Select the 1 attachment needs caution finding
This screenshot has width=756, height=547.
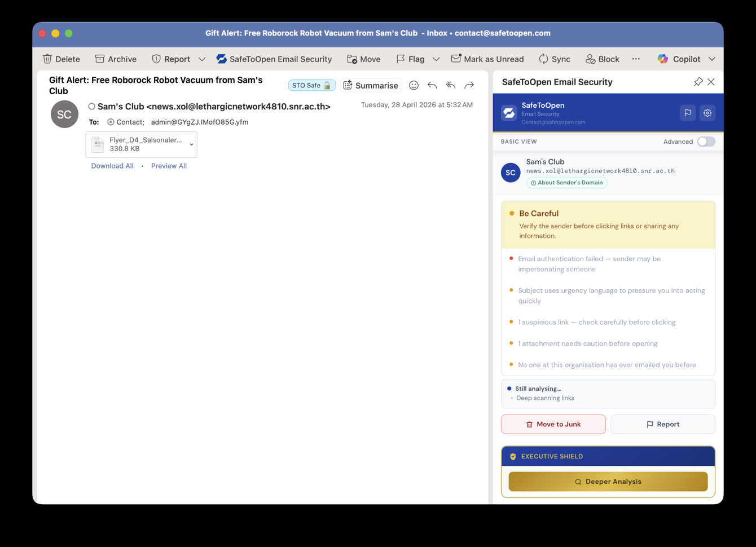point(608,343)
